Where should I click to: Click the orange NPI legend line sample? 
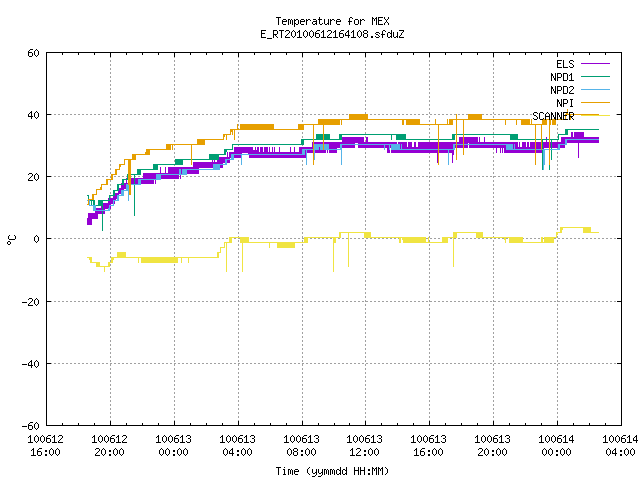(595, 102)
